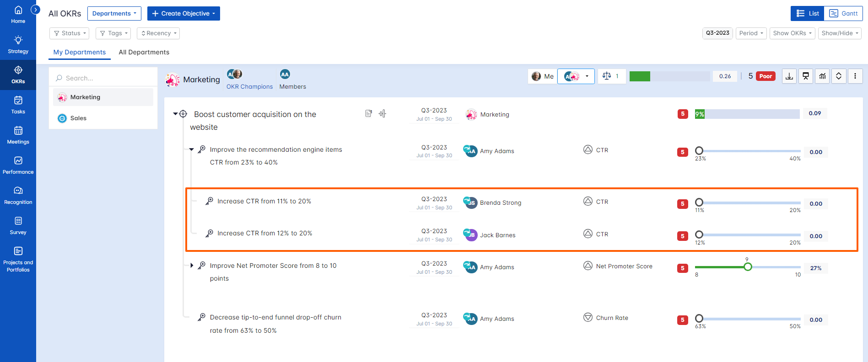This screenshot has height=362, width=868.
Task: Switch to Gantt view
Action: click(x=843, y=13)
